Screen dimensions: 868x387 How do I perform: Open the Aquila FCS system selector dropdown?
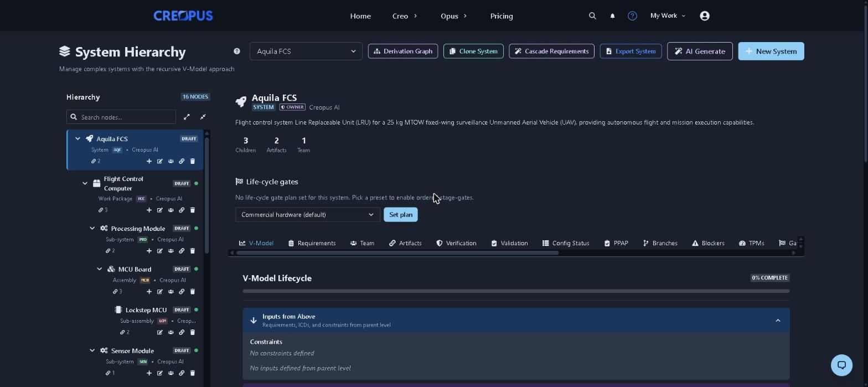(x=306, y=51)
